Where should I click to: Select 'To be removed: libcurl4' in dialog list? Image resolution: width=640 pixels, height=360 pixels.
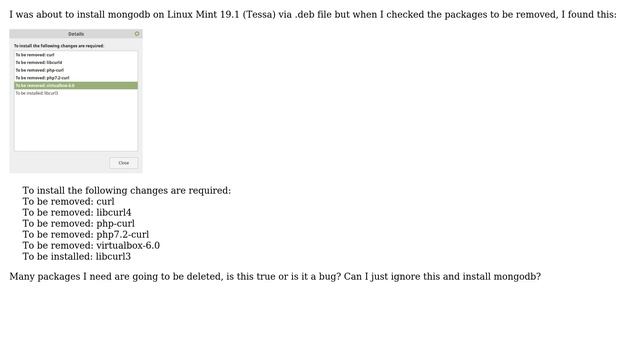click(76, 62)
